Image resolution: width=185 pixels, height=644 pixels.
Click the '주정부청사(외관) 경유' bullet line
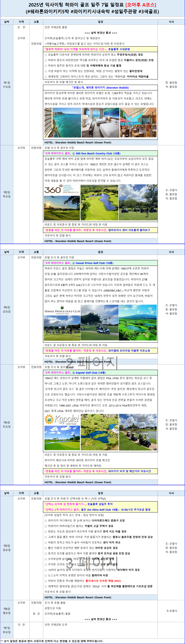pos(94,55)
